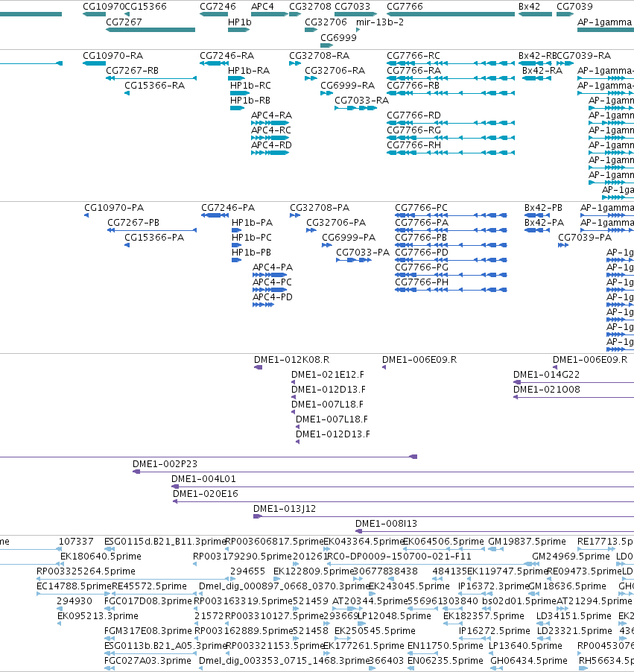Select the CG7033 gene label
This screenshot has height=672, width=634.
[352, 7]
